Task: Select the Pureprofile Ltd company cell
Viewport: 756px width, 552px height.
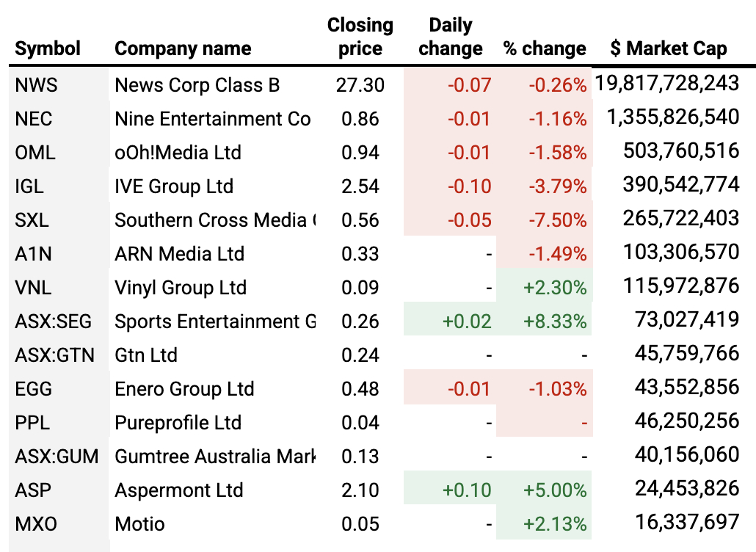Action: [178, 423]
